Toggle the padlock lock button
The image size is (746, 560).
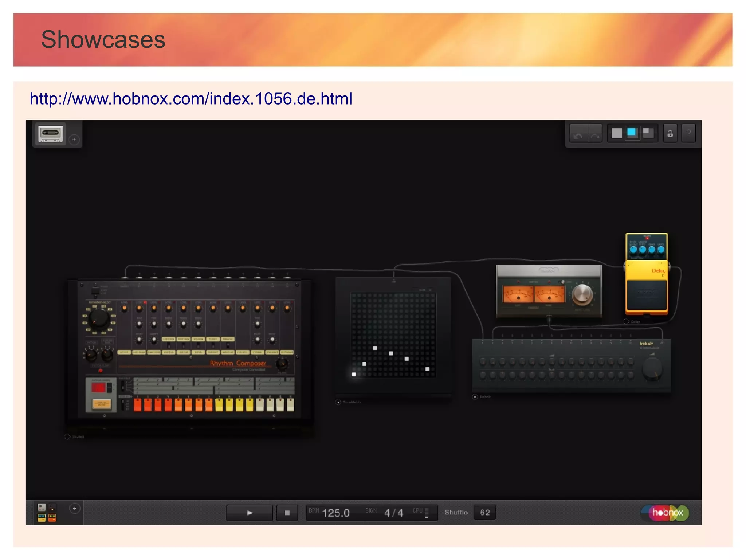click(670, 134)
